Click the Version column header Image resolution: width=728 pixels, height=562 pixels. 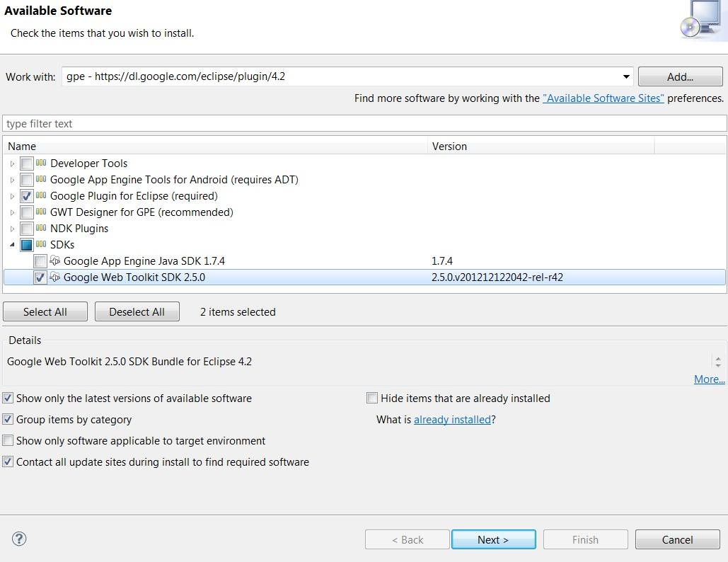pyautogui.click(x=541, y=146)
